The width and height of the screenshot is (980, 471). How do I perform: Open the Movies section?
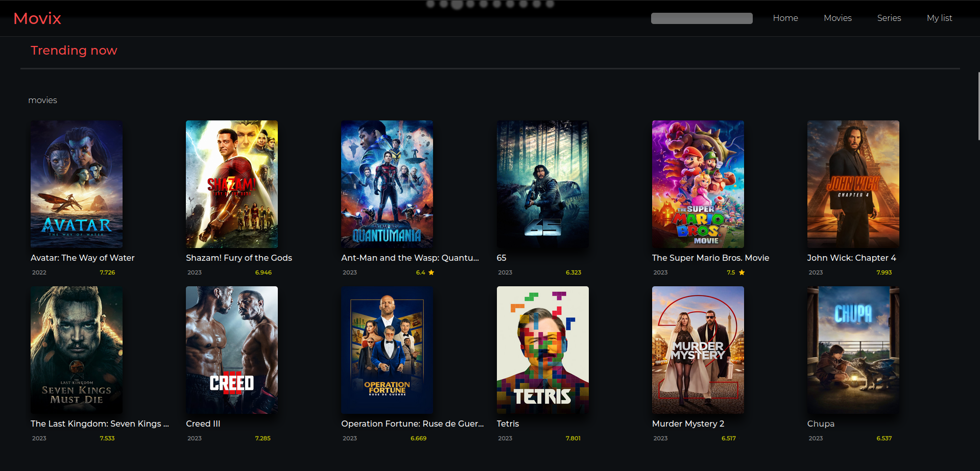pyautogui.click(x=838, y=18)
